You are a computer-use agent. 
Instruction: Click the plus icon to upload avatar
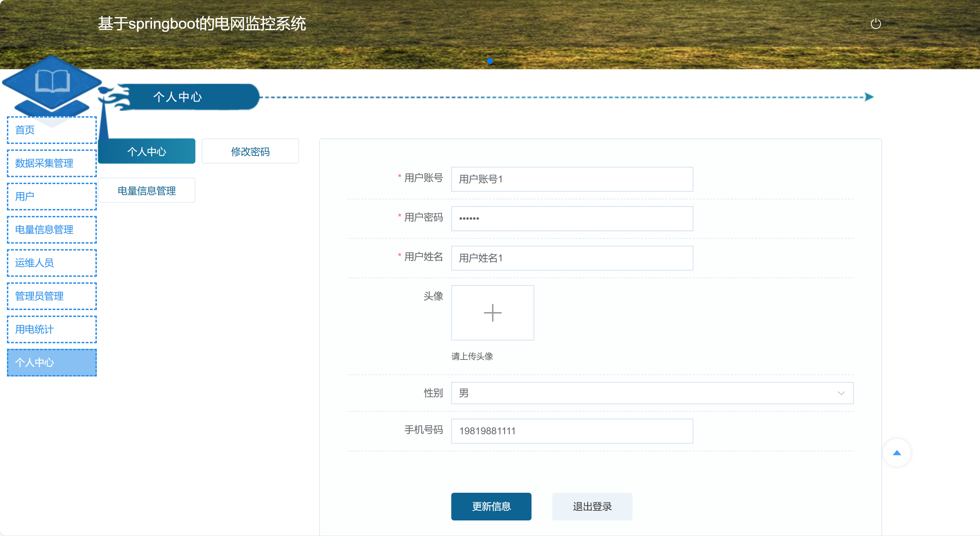(x=492, y=312)
